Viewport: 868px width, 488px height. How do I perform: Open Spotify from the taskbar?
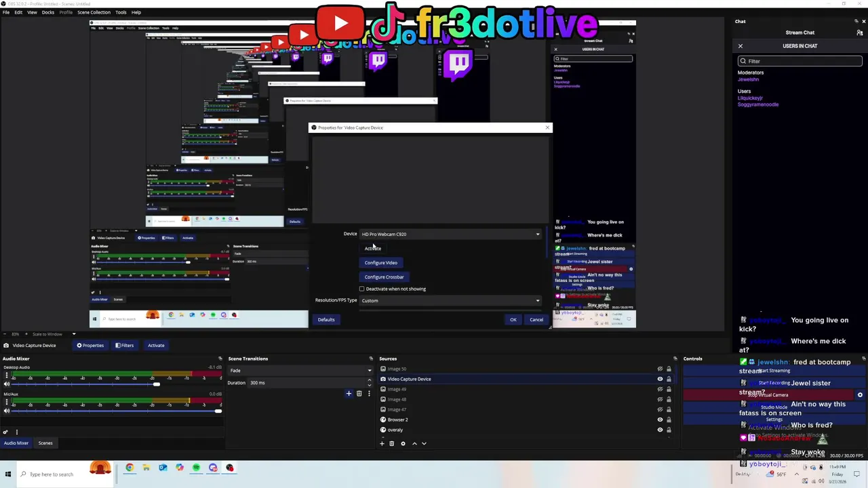196,468
